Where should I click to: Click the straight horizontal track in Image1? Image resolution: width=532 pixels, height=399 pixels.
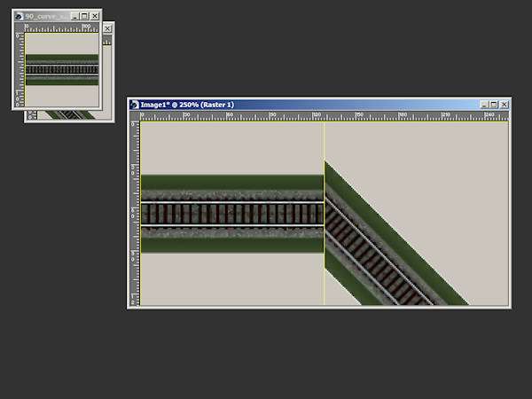pyautogui.click(x=231, y=214)
